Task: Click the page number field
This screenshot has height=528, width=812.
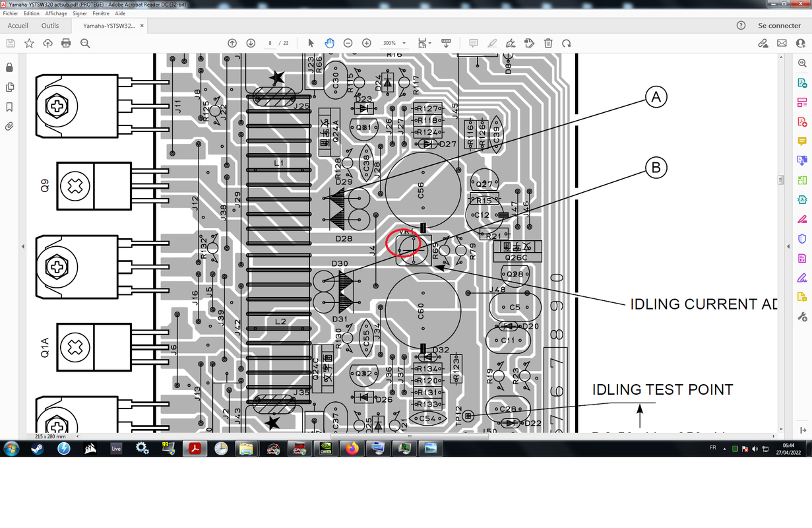Action: (270, 43)
